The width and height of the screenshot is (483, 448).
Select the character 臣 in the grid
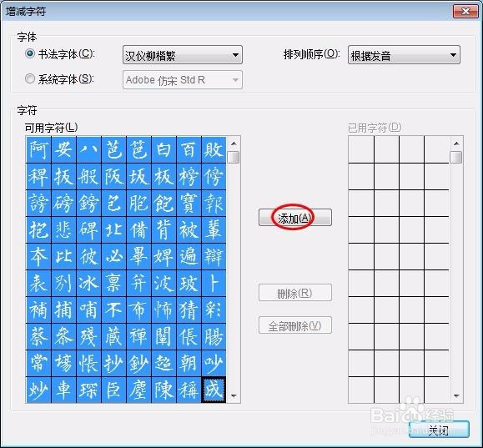(x=113, y=390)
